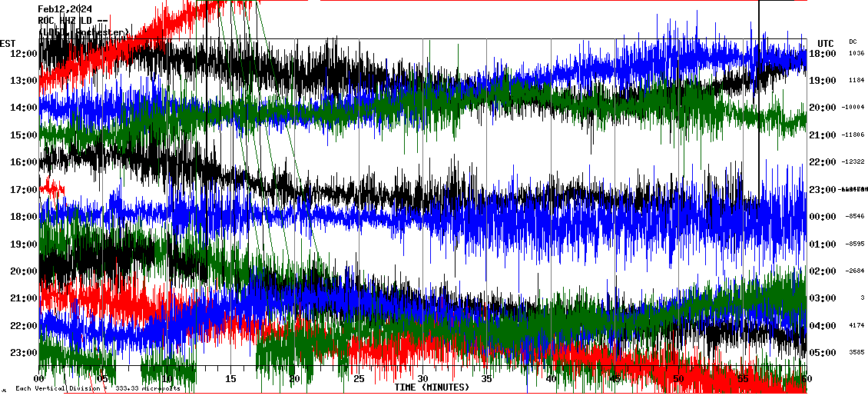This screenshot has width=868, height=399.
Task: Select the 35 minute tick label
Action: pyautogui.click(x=485, y=379)
